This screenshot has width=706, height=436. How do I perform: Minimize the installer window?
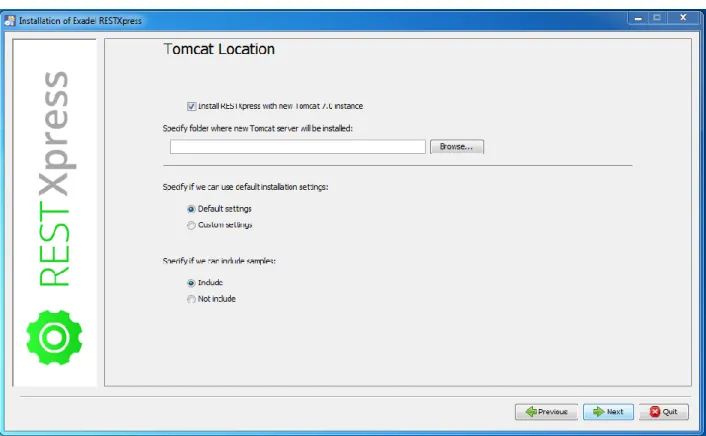[x=638, y=18]
